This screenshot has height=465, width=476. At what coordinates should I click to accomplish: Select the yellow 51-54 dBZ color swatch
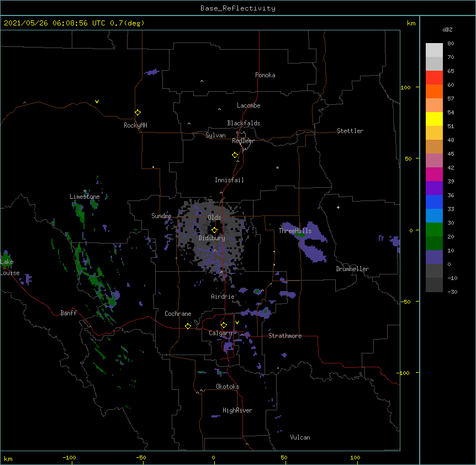(x=434, y=119)
